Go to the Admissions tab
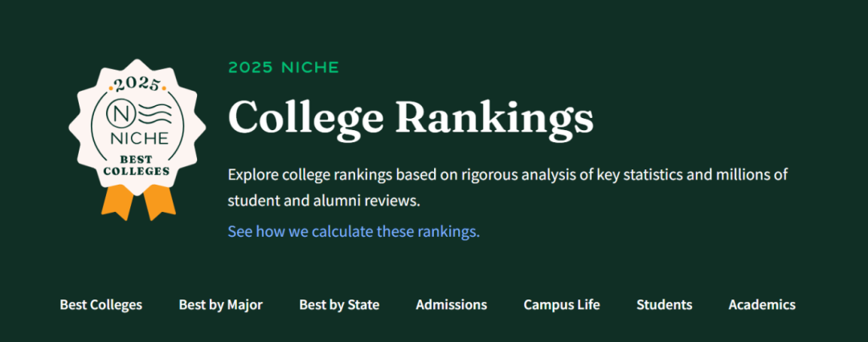 pyautogui.click(x=451, y=305)
